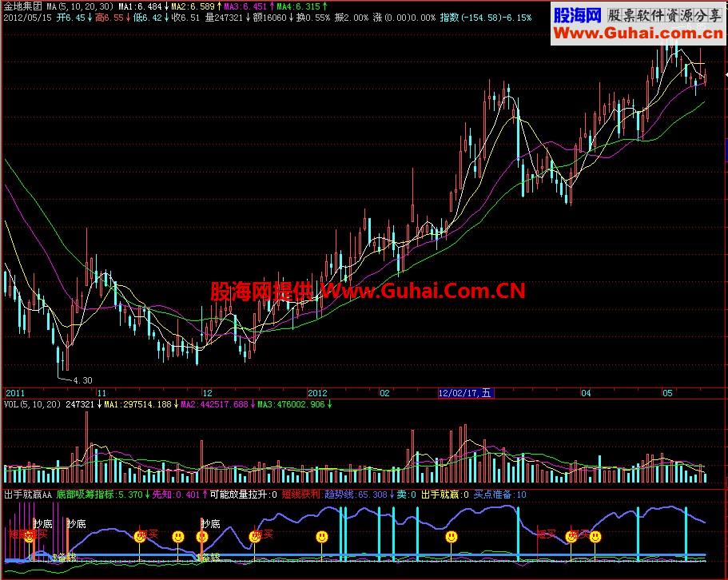
Task: Click the index reading 指数(-154.58)-6.15%
Action: (486, 18)
